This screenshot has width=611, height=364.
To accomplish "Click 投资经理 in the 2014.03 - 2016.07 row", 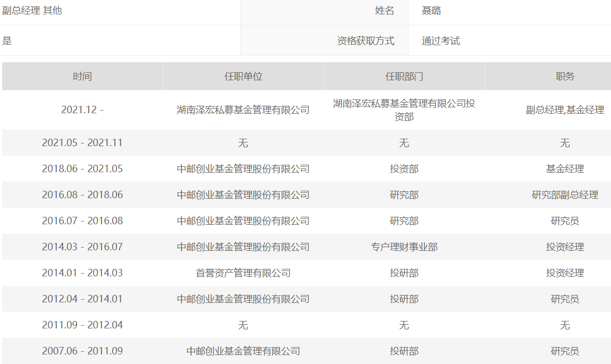I will coord(565,247).
